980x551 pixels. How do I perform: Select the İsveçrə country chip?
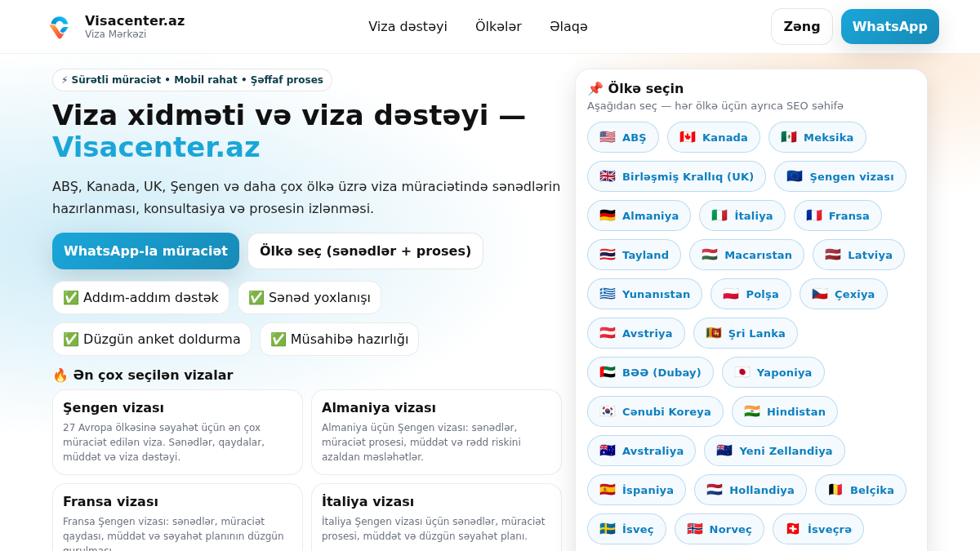point(818,529)
